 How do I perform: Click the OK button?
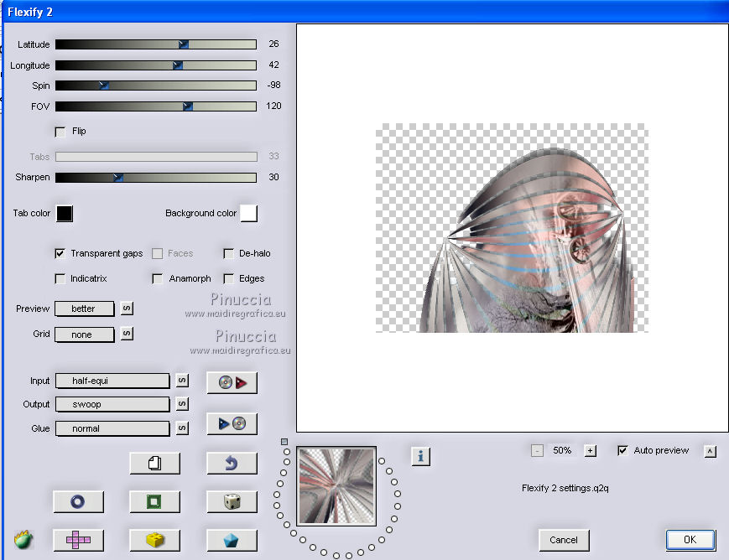coord(690,539)
